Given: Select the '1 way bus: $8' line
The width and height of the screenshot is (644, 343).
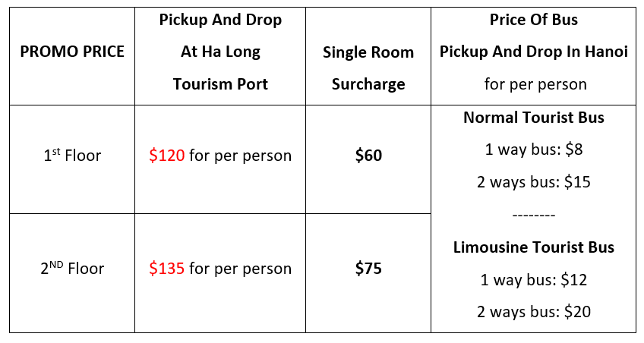Looking at the screenshot, I should pos(533,149).
